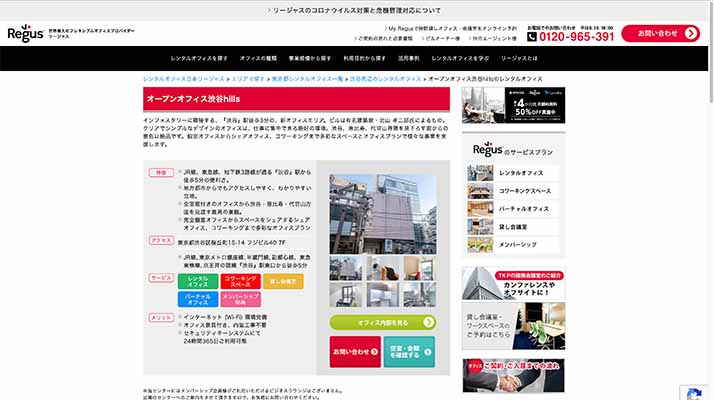The image size is (714, 400).
Task: Click the large building exterior photo
Action: (x=383, y=214)
